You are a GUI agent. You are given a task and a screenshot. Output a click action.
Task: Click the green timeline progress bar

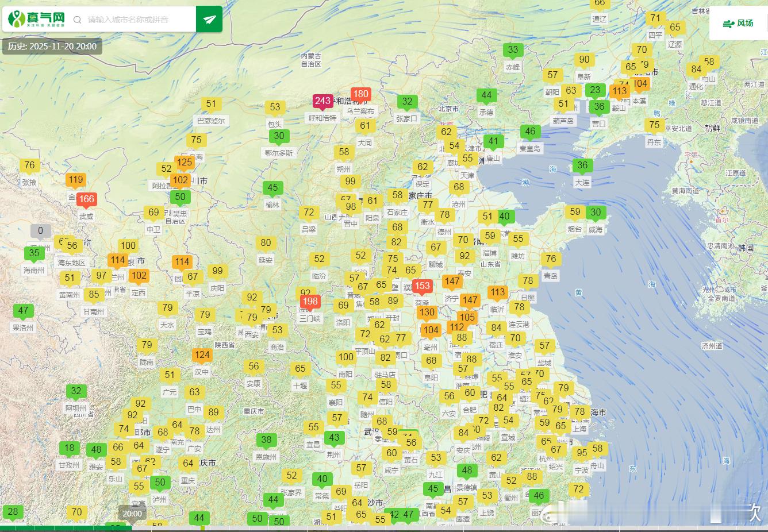point(66,529)
